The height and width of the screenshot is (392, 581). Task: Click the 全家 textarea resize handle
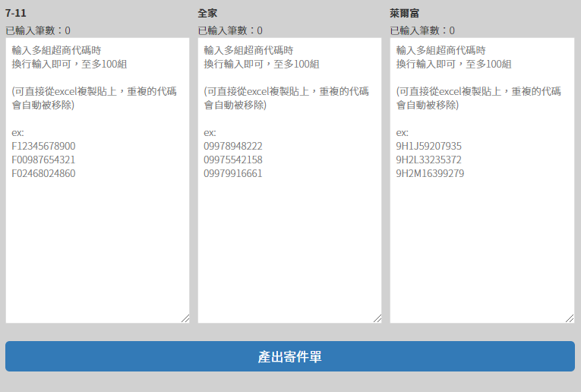[377, 319]
